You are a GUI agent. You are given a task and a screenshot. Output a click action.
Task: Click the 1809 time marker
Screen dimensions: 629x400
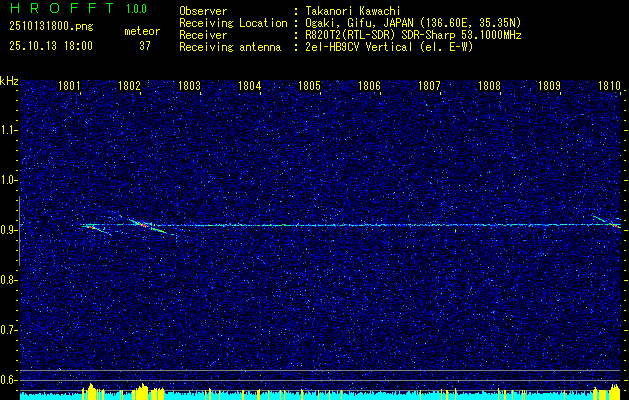point(549,86)
